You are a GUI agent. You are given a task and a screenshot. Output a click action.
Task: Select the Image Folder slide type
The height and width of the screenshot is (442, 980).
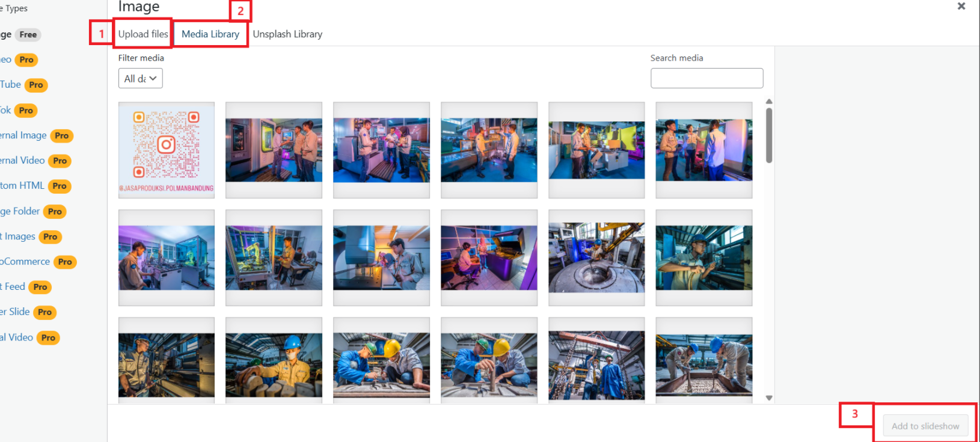pyautogui.click(x=20, y=211)
